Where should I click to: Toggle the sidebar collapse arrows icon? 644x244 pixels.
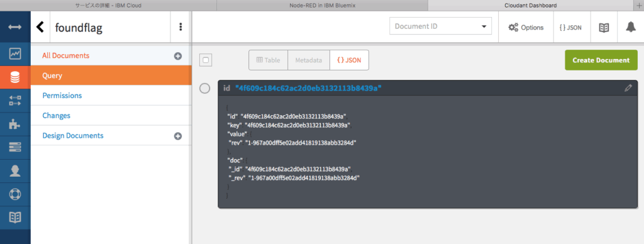point(15,26)
